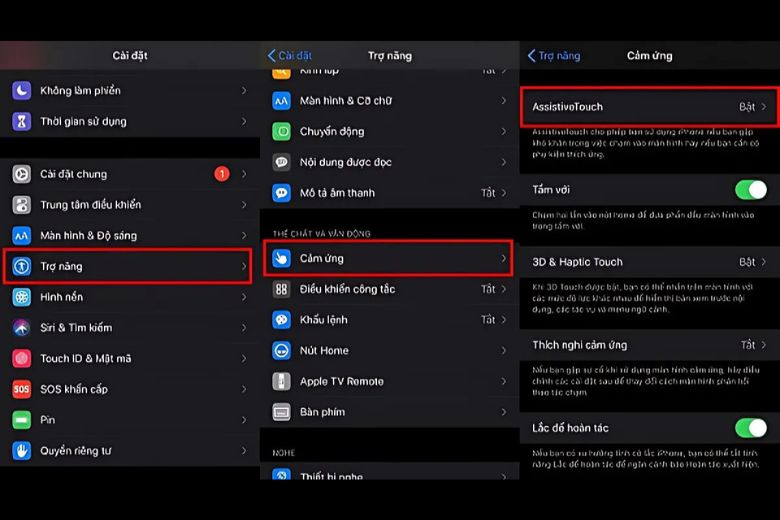Select the Màn hình & Độ sáng label
The width and height of the screenshot is (780, 520).
tap(89, 236)
